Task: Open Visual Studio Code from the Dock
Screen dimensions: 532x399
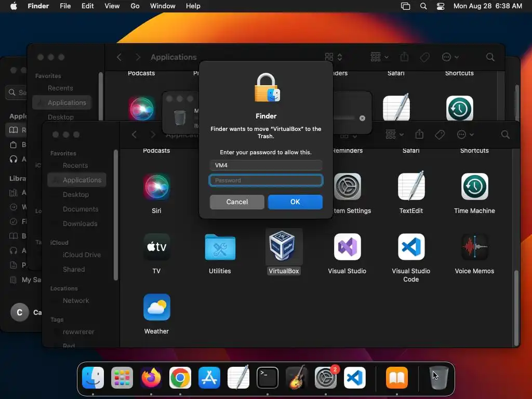Action: [x=354, y=378]
